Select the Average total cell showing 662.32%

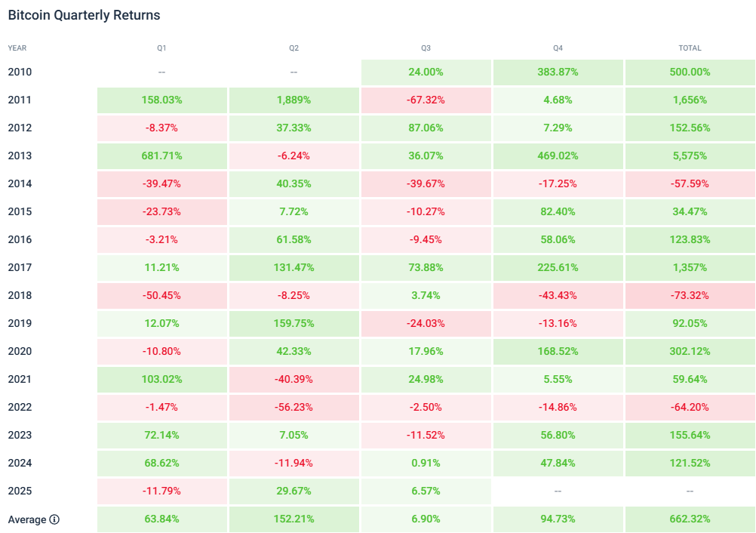pos(690,519)
